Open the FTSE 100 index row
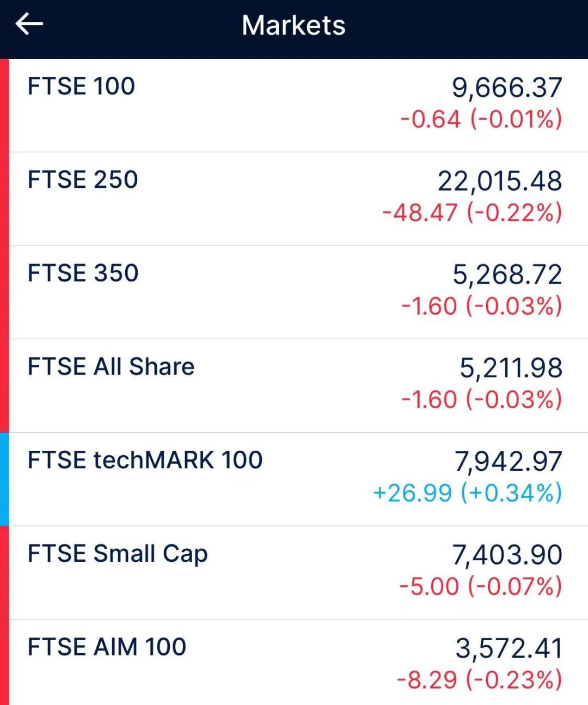Image resolution: width=588 pixels, height=705 pixels. [82, 87]
